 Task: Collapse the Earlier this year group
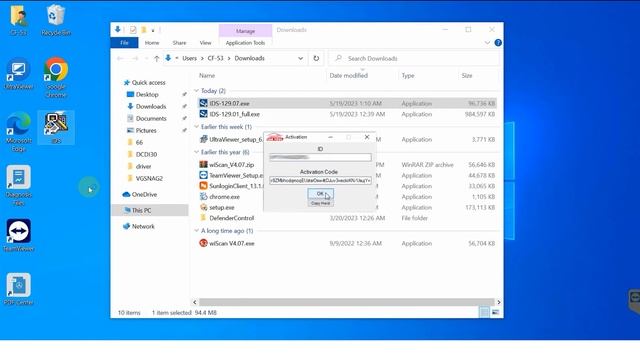click(196, 152)
